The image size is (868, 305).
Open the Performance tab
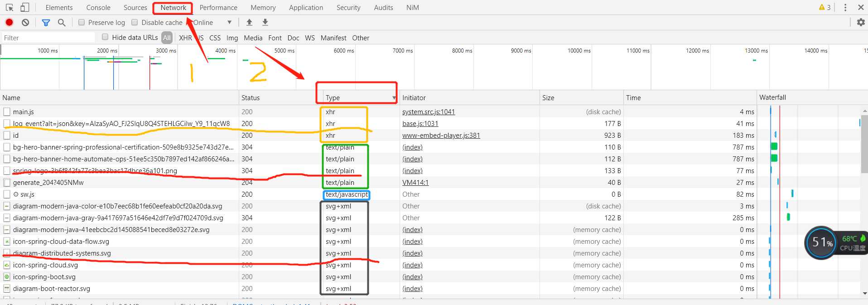[218, 7]
